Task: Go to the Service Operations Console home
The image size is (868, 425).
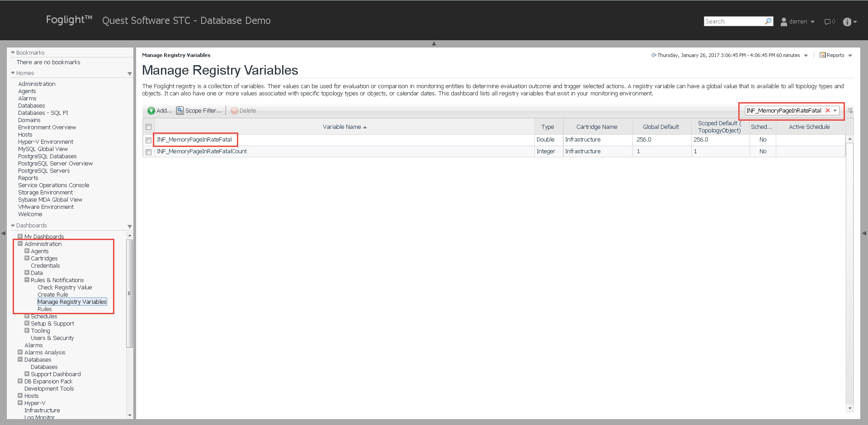Action: coord(53,185)
